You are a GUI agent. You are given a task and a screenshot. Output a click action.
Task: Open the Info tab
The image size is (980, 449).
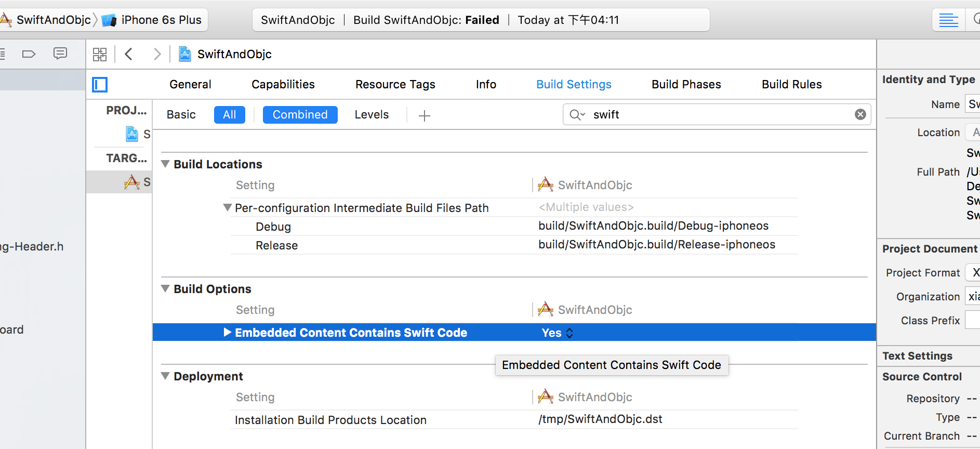tap(486, 84)
